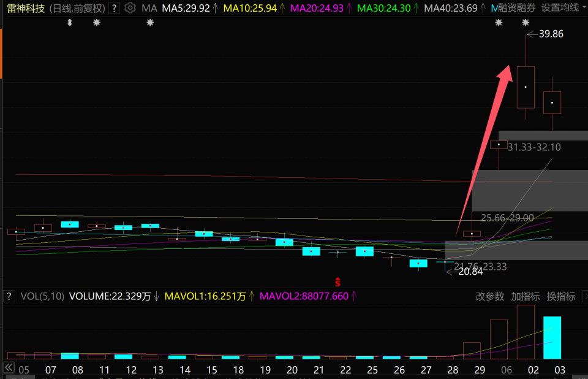Screen dimensions: 588x379
Task: Click the star event marker above date 11
Action: point(97,23)
